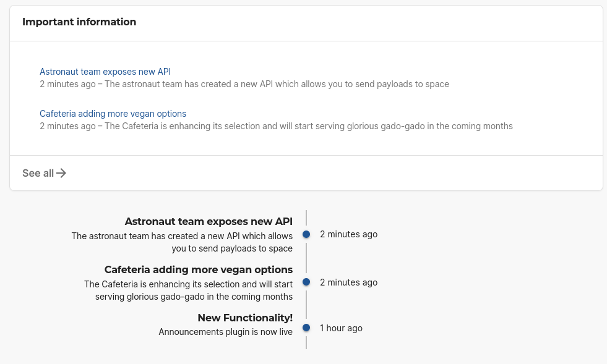The height and width of the screenshot is (364, 607).
Task: Open the Cafeteria vegan options link in card
Action: tap(113, 114)
